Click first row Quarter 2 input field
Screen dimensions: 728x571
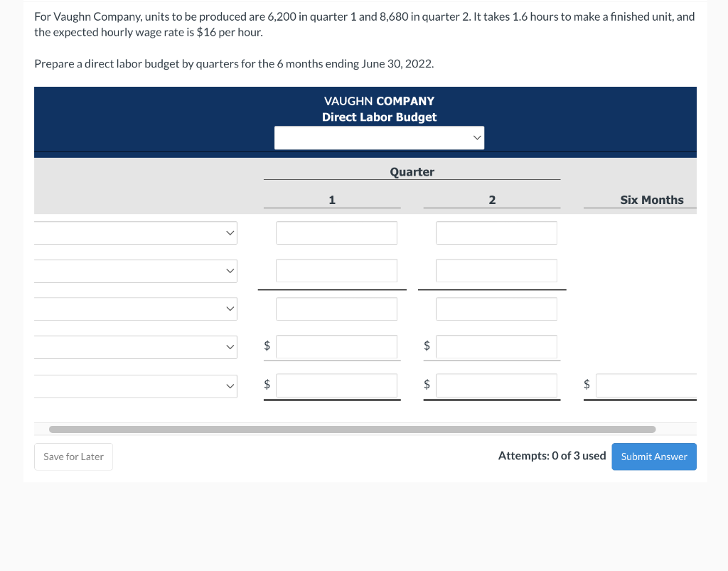(x=496, y=233)
